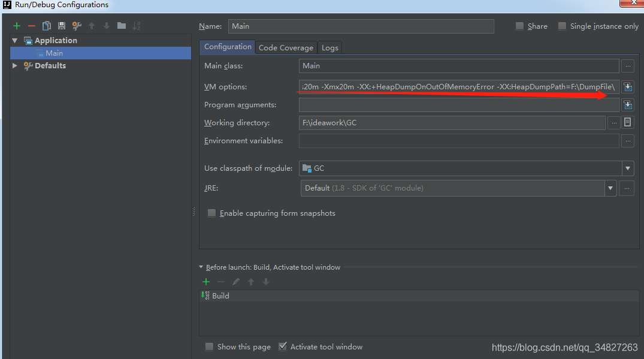Save configuration floppy disk icon
Screen dimensions: 644x359
pos(62,26)
